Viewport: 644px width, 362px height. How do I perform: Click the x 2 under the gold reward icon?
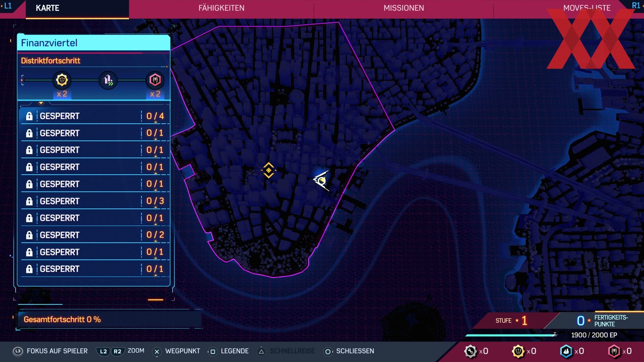click(x=62, y=94)
